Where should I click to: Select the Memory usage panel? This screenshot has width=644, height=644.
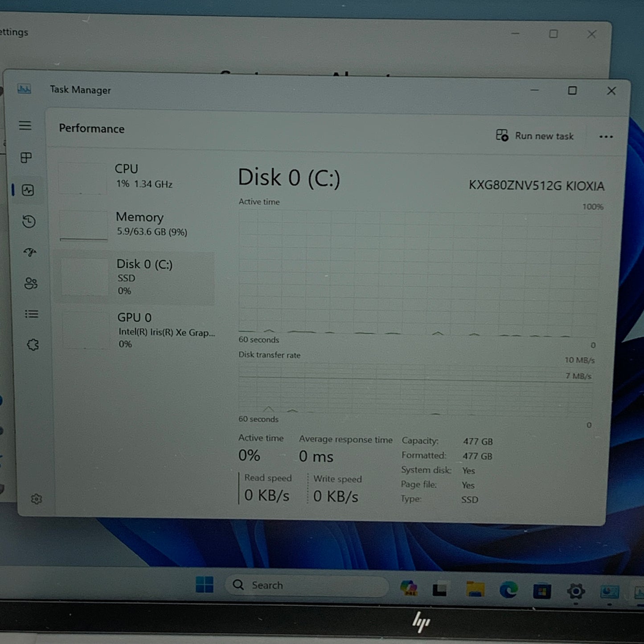pos(134,224)
